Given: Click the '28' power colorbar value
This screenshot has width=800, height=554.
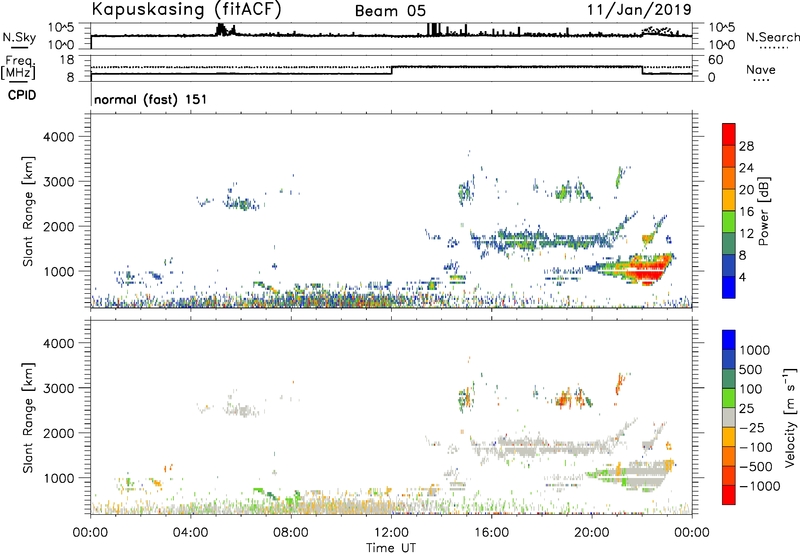Looking at the screenshot, I should pyautogui.click(x=746, y=146).
